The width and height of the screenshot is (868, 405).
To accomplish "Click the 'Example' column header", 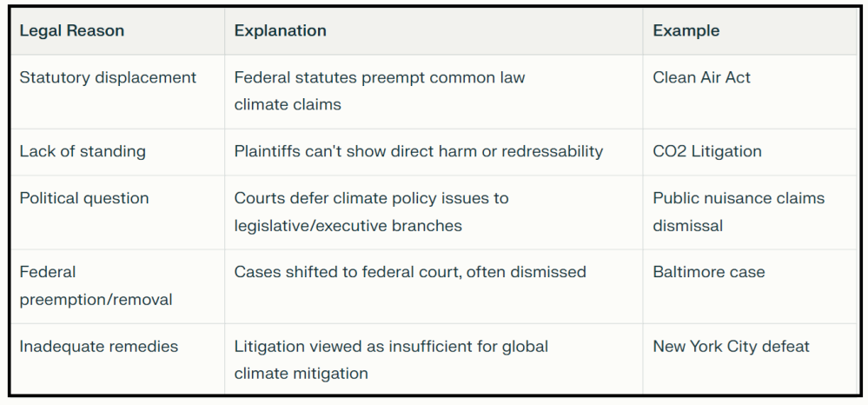I will (x=686, y=30).
